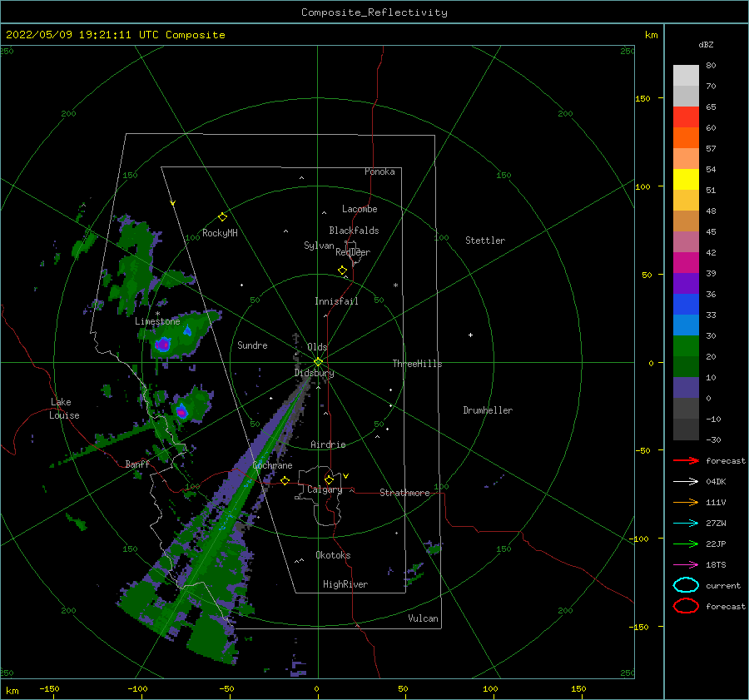The height and width of the screenshot is (700, 749).
Task: Click the white asterisk marker east of Innisfail
Action: (x=395, y=285)
